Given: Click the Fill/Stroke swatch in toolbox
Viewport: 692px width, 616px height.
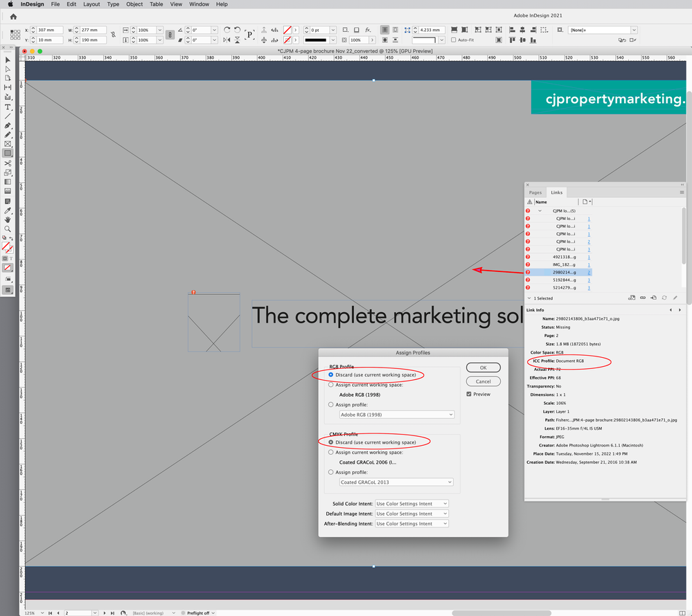Looking at the screenshot, I should pos(7,246).
